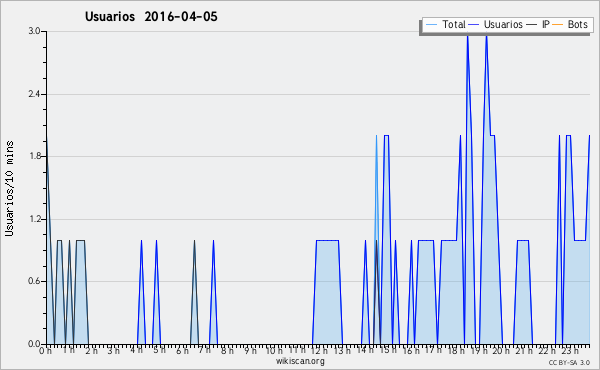This screenshot has height=370, width=600.
Task: Click the 15 h x-axis label
Action: (388, 350)
